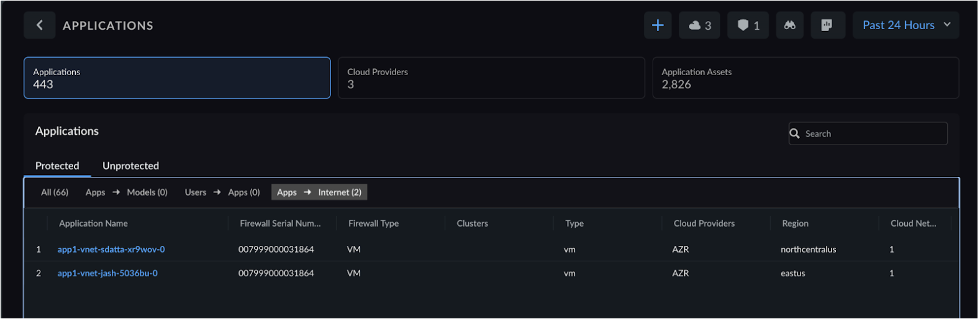
Task: Open the cloud count indicator showing 3
Action: click(699, 25)
